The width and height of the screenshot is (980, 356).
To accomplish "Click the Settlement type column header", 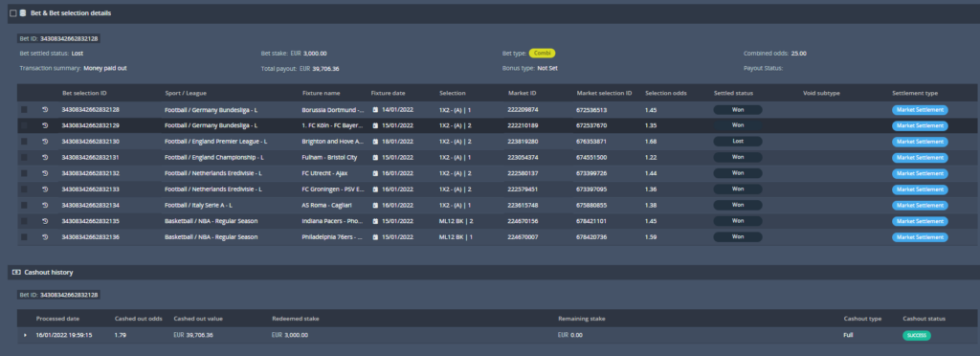I will coord(915,93).
